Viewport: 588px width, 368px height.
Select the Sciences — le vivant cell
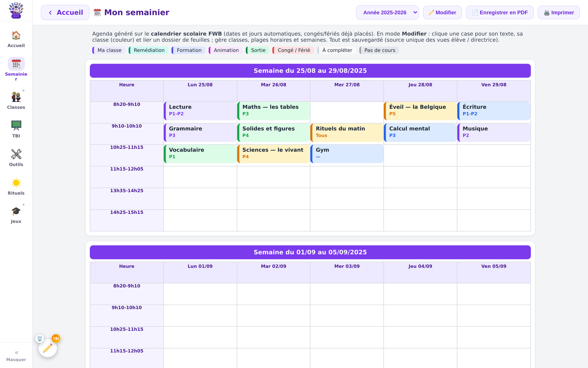274,154
